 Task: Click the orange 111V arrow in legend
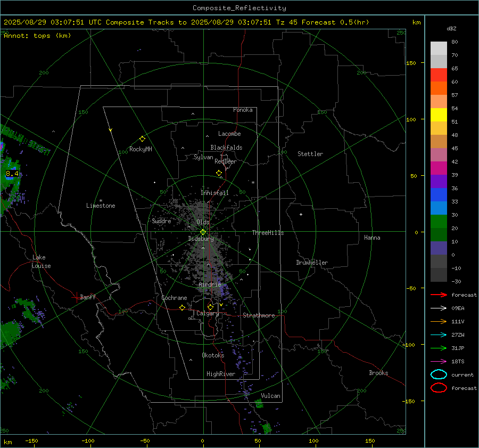tap(439, 321)
